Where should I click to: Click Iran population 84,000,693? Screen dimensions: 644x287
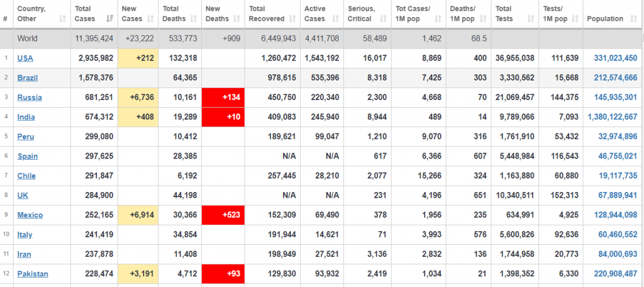(x=618, y=254)
